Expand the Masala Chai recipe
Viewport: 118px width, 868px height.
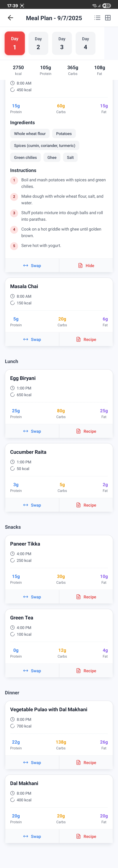(x=86, y=339)
